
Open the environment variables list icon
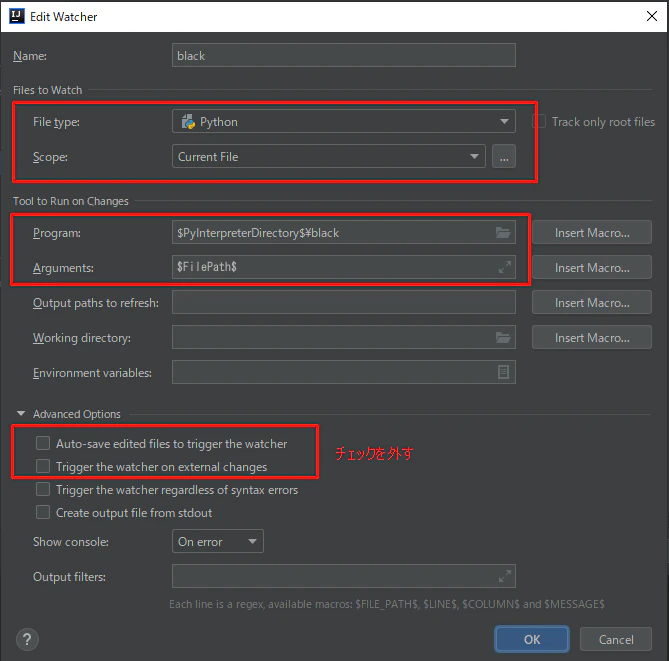click(503, 372)
